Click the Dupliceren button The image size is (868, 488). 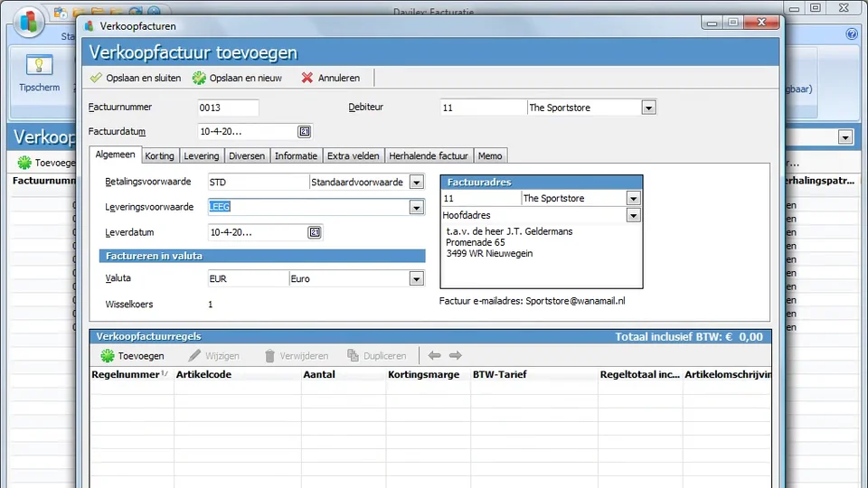376,356
